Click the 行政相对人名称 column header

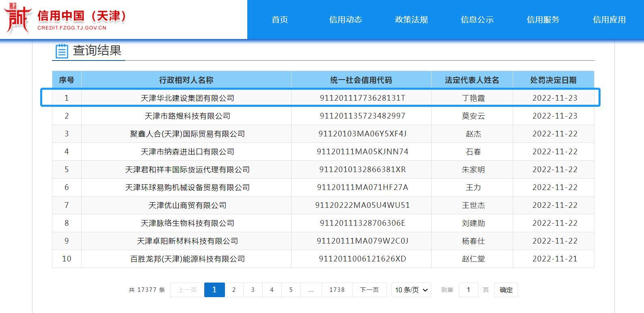point(186,80)
